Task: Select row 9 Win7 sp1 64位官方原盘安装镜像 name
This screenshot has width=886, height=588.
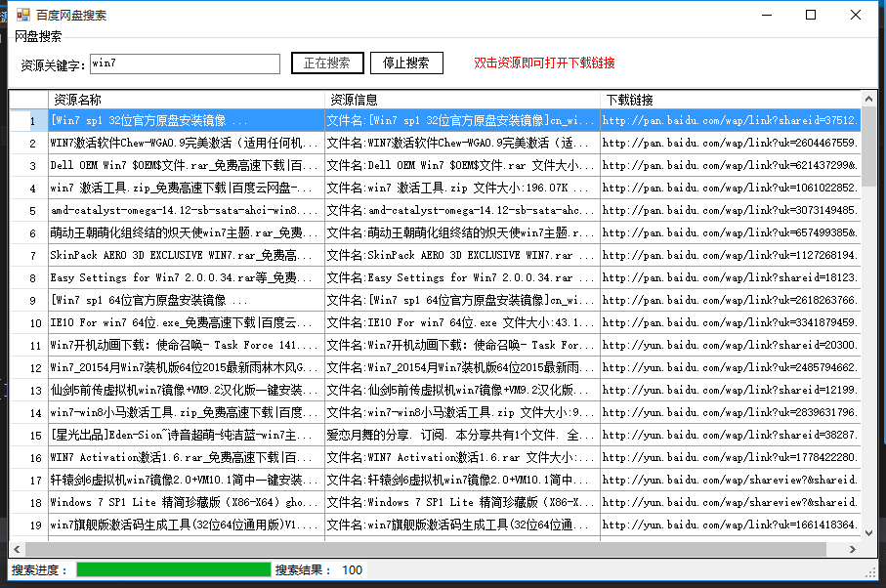Action: pos(187,300)
